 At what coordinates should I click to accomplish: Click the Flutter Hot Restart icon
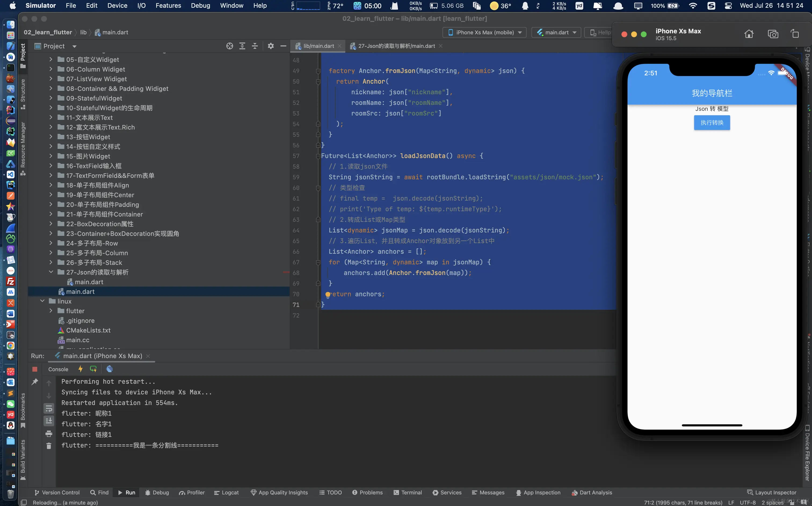(93, 369)
